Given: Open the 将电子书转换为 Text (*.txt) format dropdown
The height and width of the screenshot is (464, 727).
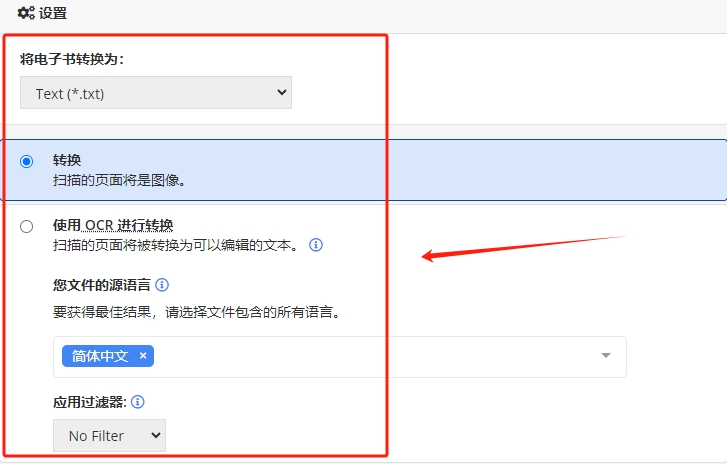Looking at the screenshot, I should point(156,93).
